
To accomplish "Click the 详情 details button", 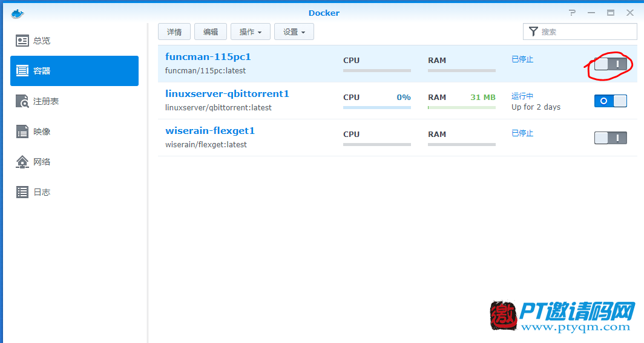I will click(174, 32).
